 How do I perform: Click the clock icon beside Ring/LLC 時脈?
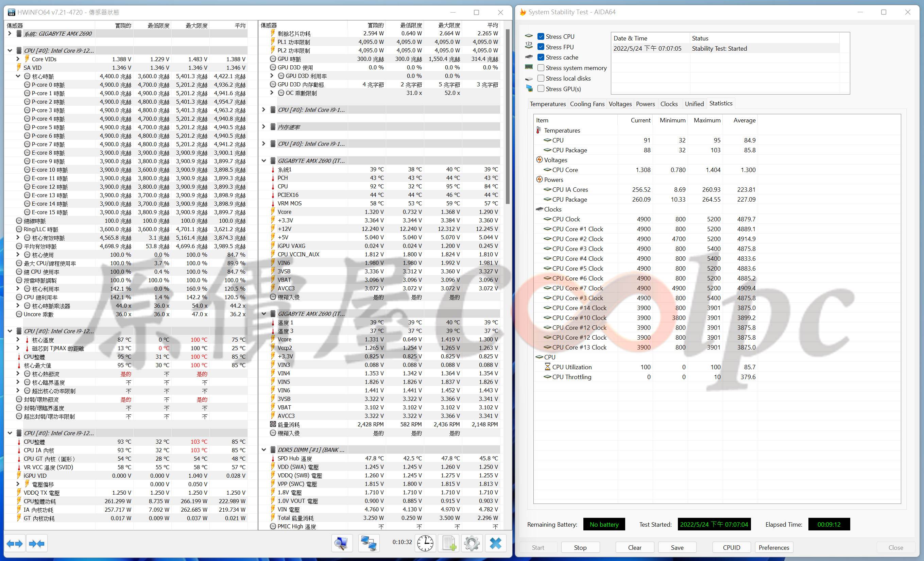click(x=19, y=229)
